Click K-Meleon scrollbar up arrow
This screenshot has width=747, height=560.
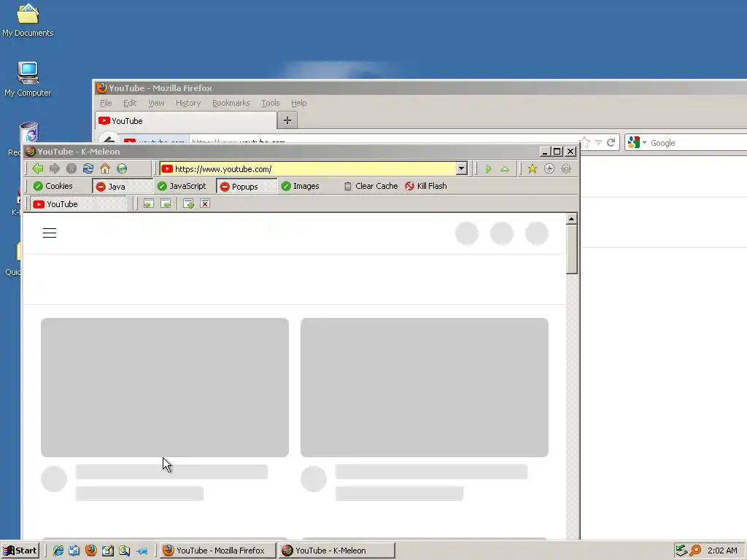pos(572,219)
